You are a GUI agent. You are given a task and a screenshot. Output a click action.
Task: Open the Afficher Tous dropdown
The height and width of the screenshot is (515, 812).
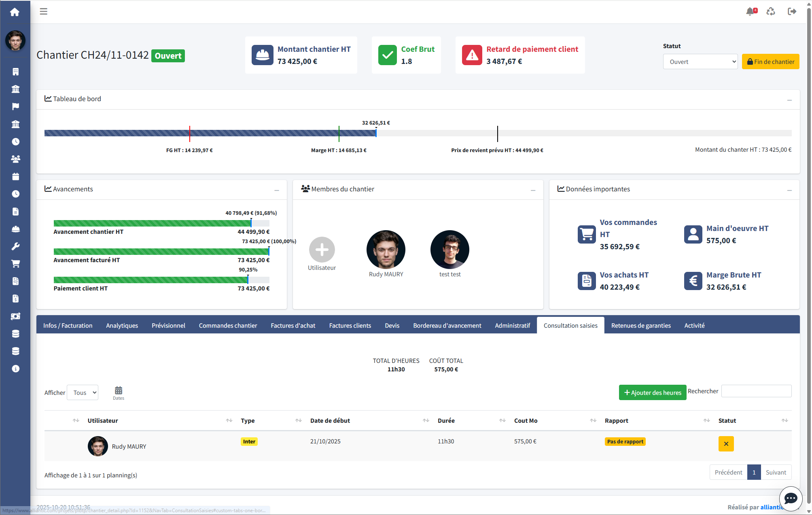point(83,393)
